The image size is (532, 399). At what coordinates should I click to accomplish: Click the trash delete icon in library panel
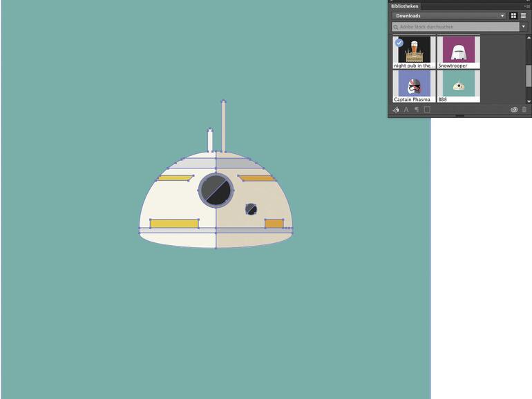pos(524,110)
